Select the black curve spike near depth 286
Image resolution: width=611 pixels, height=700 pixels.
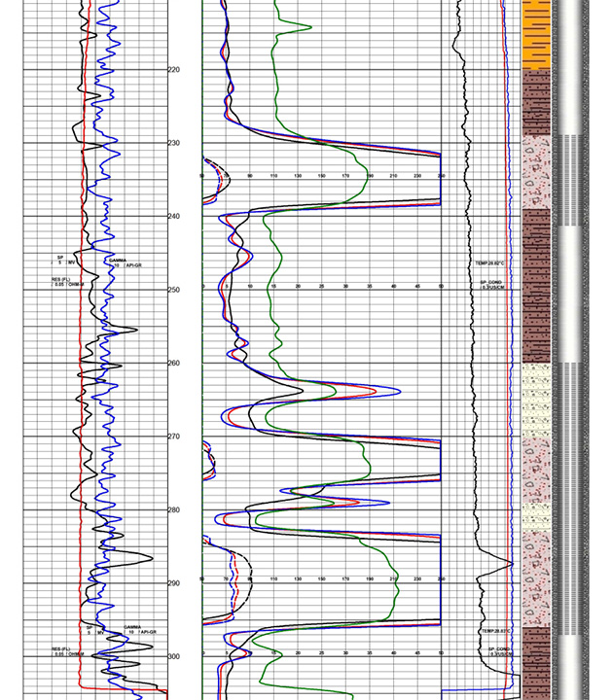(x=149, y=555)
